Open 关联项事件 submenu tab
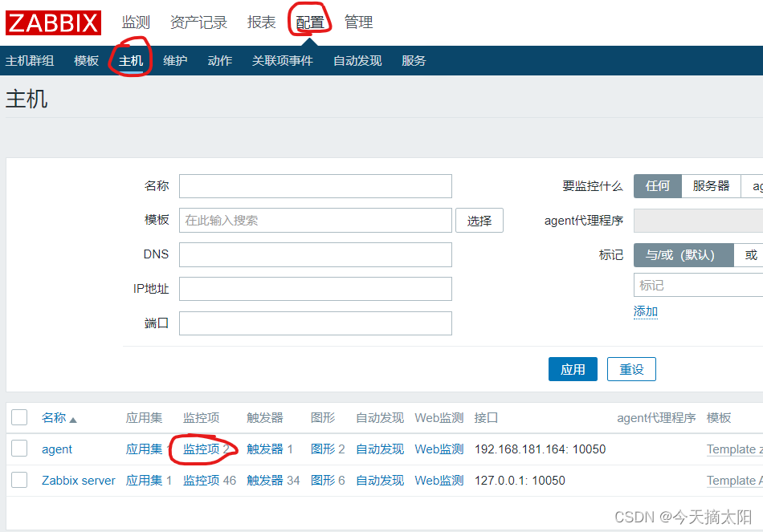This screenshot has width=763, height=532. pos(283,61)
